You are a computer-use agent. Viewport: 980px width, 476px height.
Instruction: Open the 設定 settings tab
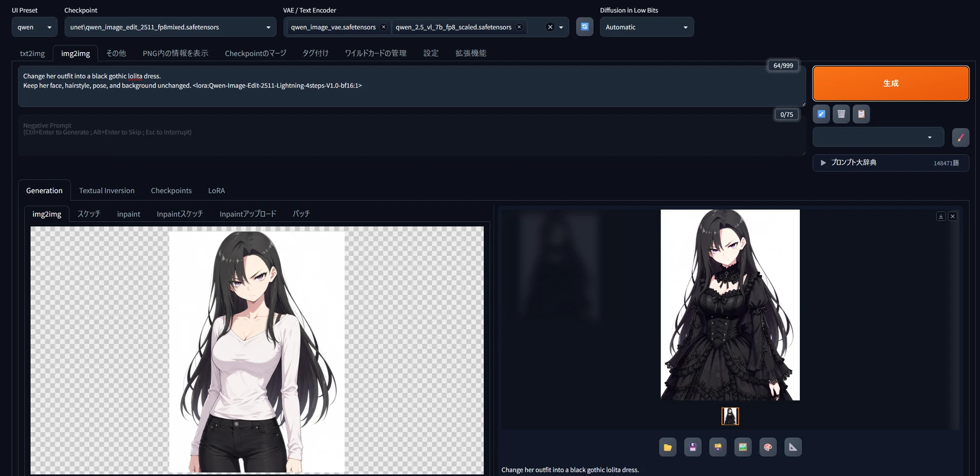point(431,53)
